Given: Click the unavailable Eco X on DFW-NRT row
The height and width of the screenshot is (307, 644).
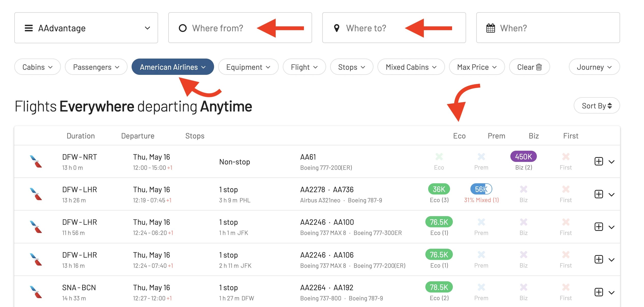Looking at the screenshot, I should [x=439, y=156].
